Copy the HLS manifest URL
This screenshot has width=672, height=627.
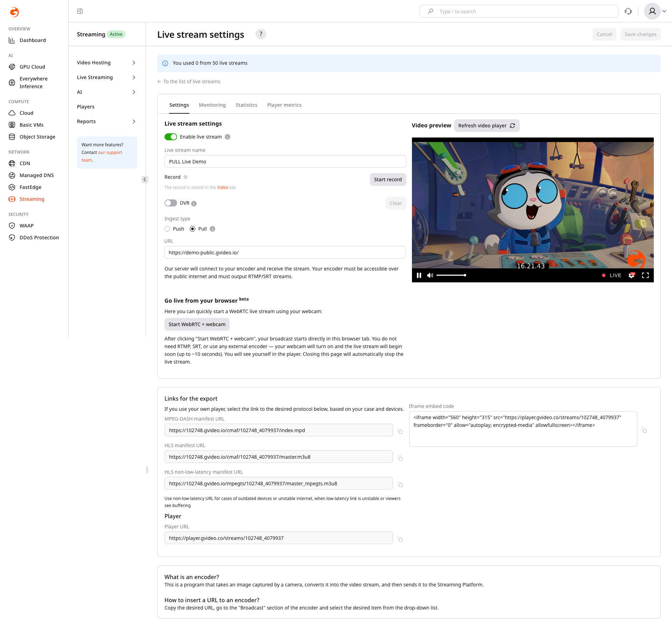pos(400,458)
